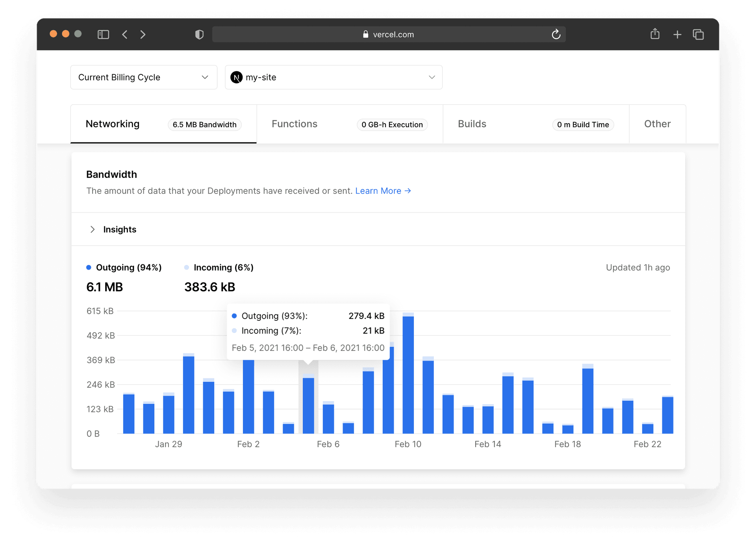Open the Other tab
Image resolution: width=756 pixels, height=544 pixels.
coord(657,124)
